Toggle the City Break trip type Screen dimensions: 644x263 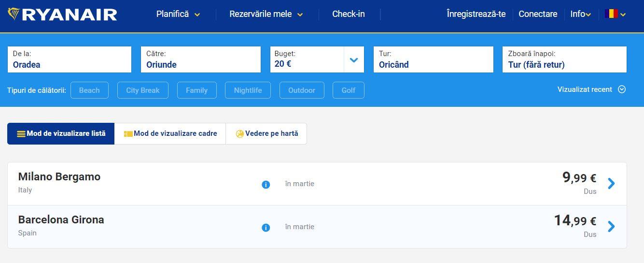(143, 90)
